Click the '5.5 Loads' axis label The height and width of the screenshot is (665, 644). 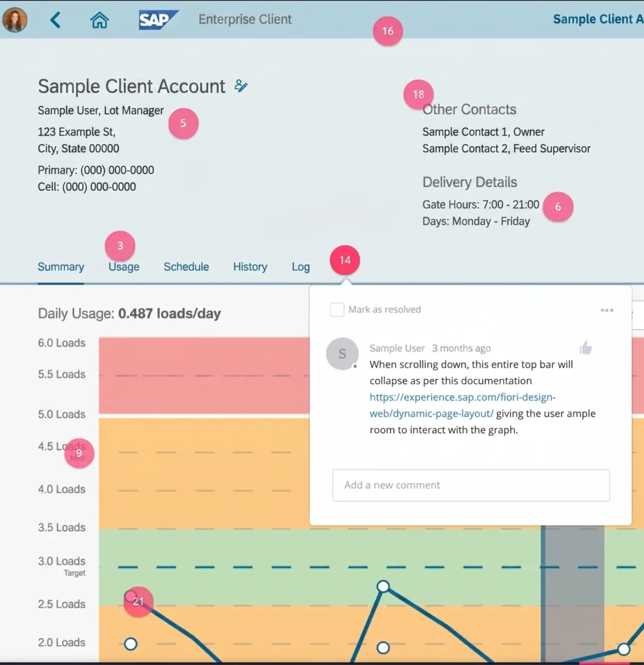click(x=62, y=375)
